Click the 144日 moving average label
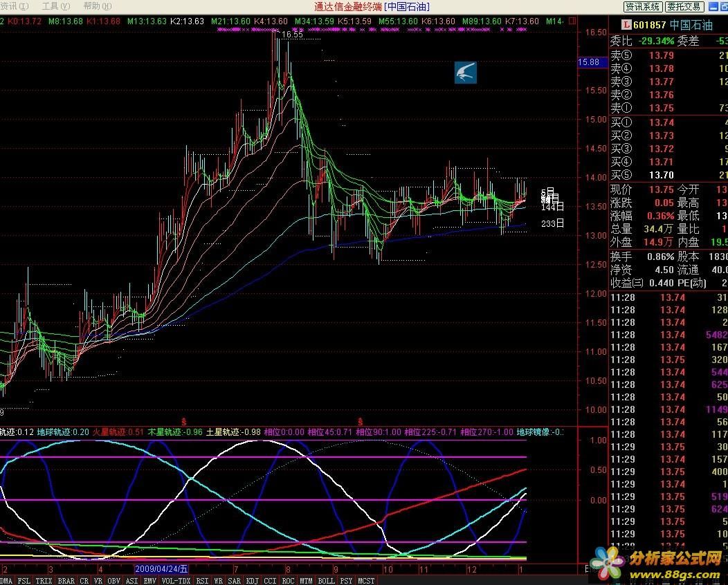This screenshot has width=728, height=585. click(552, 207)
